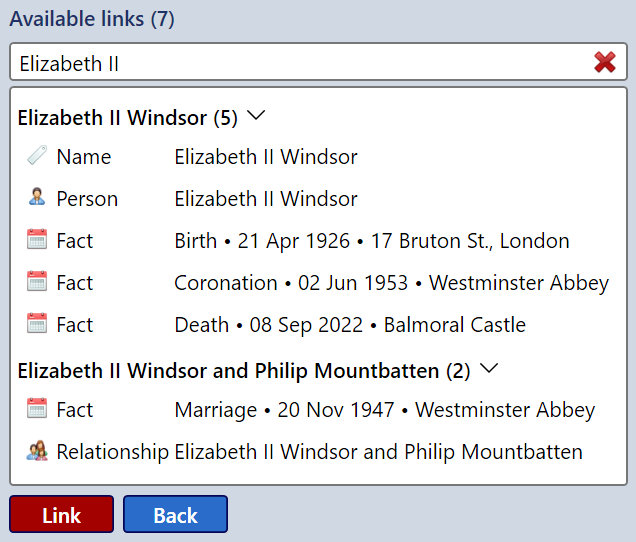Select Marriage 20 Nov 1947 Westminster Abbey fact

pos(385,410)
